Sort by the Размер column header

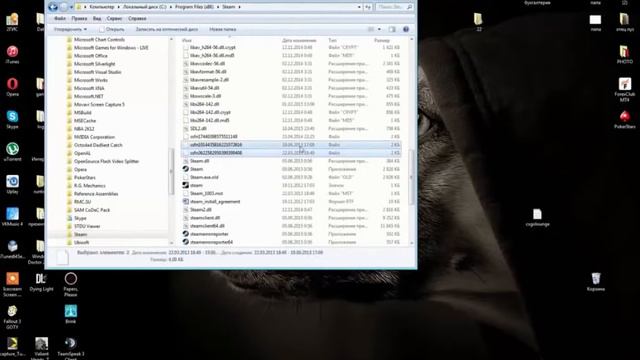(x=382, y=40)
